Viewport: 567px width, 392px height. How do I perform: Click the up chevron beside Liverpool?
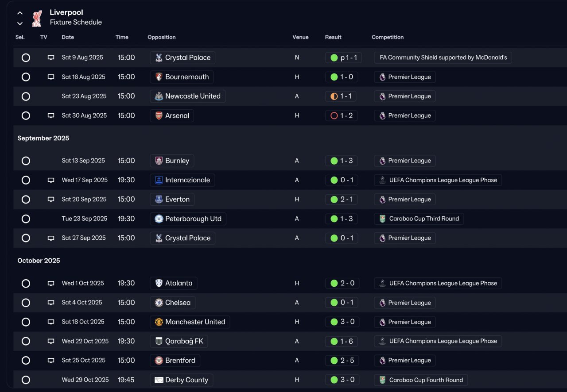pyautogui.click(x=20, y=13)
